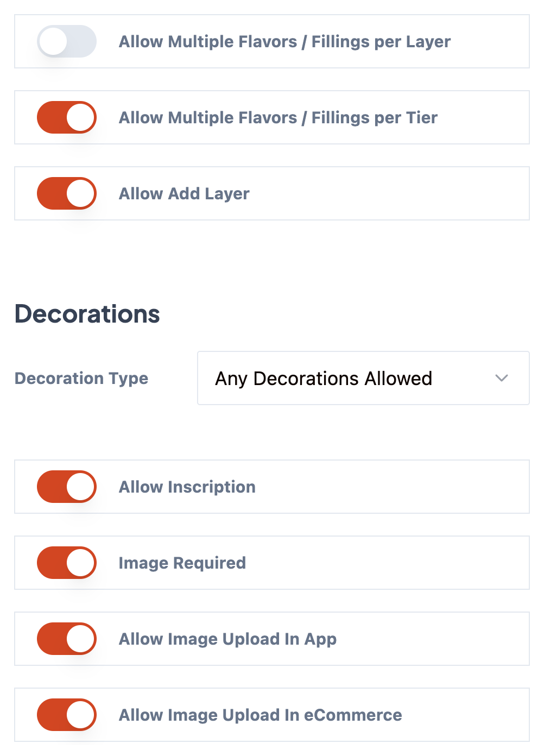The image size is (544, 756).
Task: Click the Decoration Type dropdown chevron arrow
Action: point(502,378)
